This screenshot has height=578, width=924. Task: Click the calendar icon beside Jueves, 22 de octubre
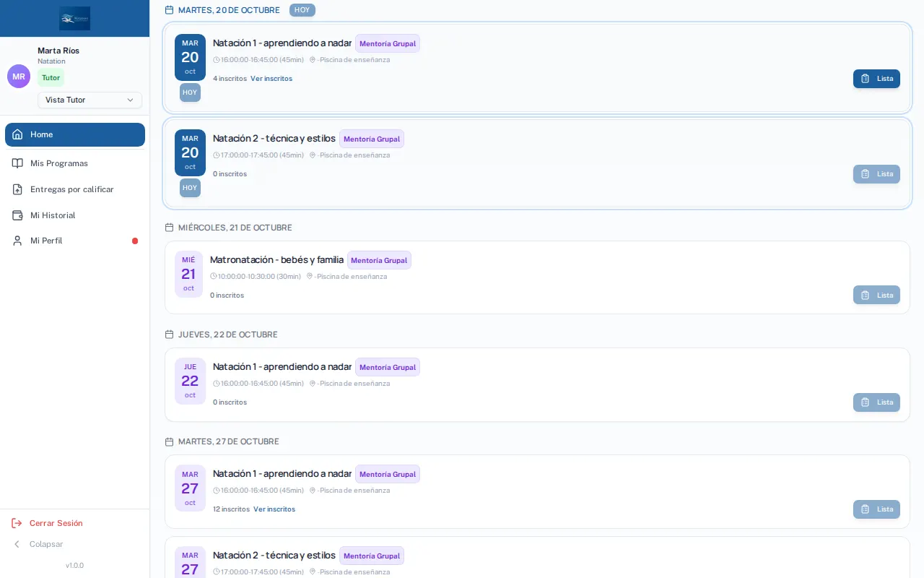(x=170, y=335)
